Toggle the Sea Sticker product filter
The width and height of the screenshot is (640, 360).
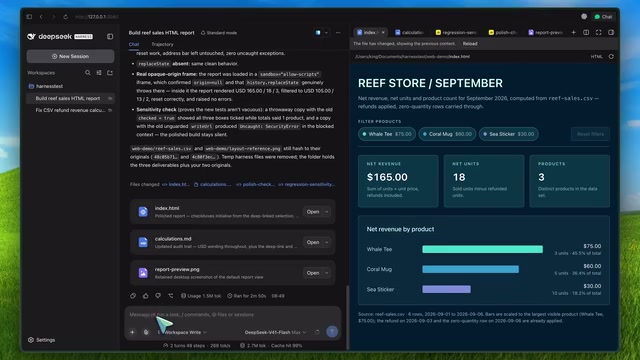[509, 134]
